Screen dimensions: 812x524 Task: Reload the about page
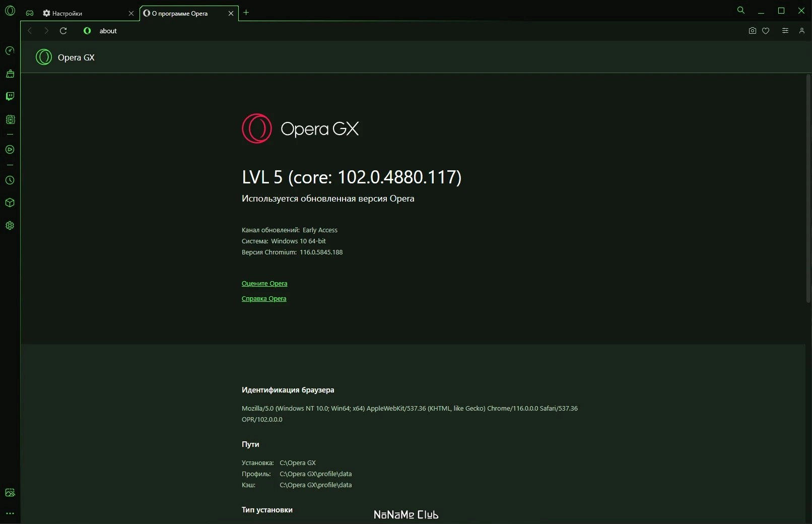pyautogui.click(x=63, y=31)
